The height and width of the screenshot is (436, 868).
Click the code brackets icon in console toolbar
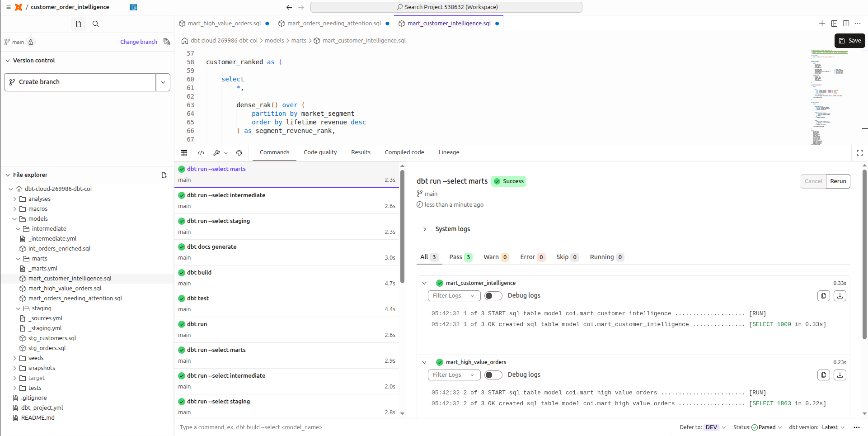tap(201, 153)
